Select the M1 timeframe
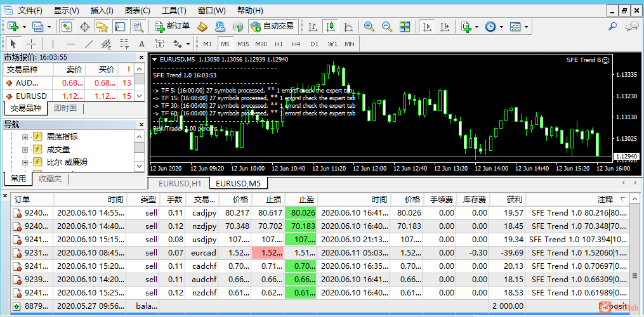The image size is (644, 317). pos(207,44)
